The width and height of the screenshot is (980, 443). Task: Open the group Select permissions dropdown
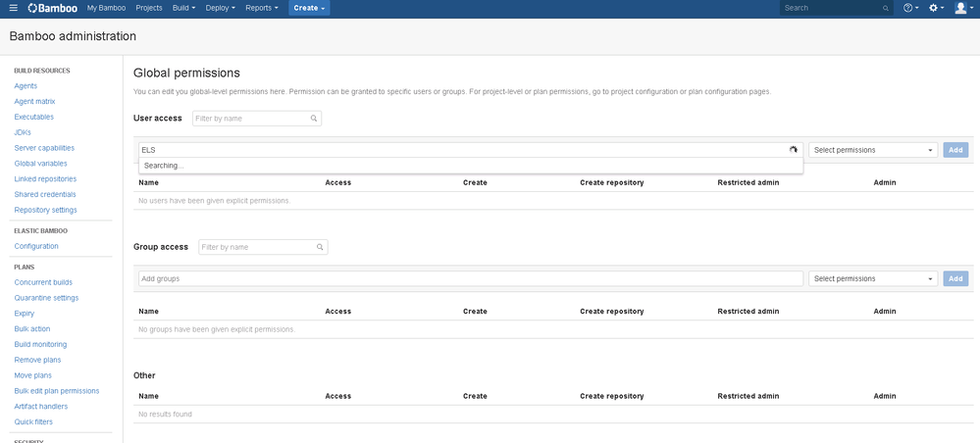[x=873, y=278]
